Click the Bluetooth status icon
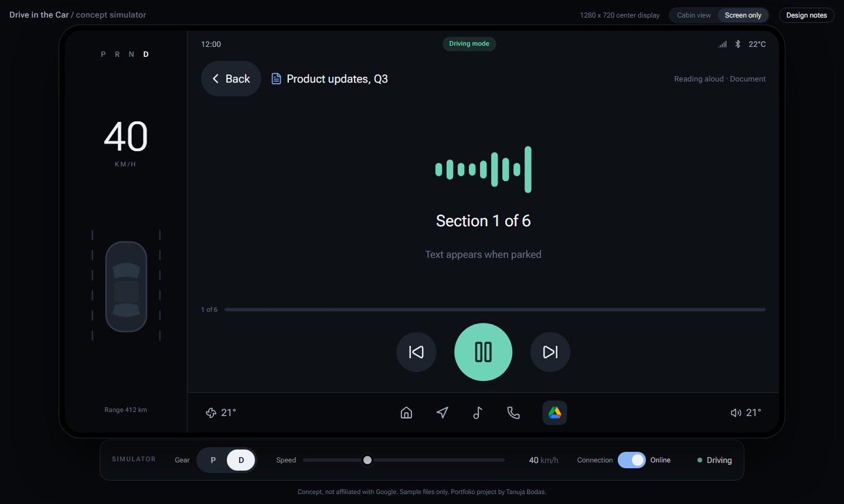Image resolution: width=844 pixels, height=504 pixels. pyautogui.click(x=738, y=44)
